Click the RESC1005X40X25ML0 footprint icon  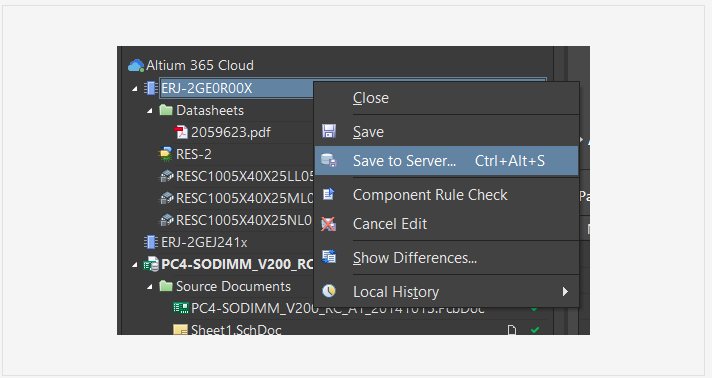pyautogui.click(x=166, y=198)
